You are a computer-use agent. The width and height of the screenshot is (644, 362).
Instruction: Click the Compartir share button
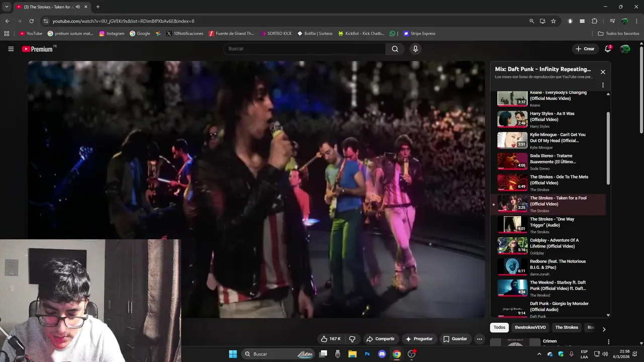[380, 339]
